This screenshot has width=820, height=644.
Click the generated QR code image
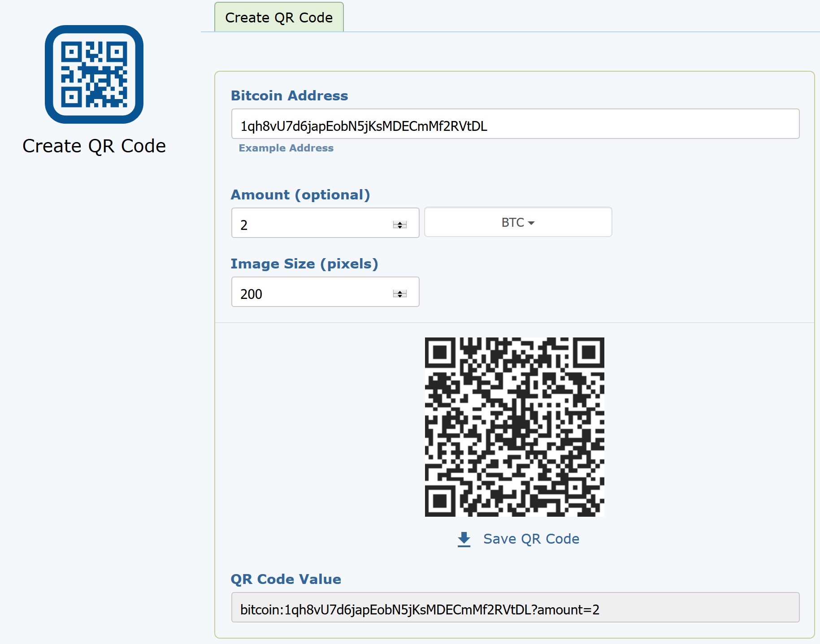(514, 427)
